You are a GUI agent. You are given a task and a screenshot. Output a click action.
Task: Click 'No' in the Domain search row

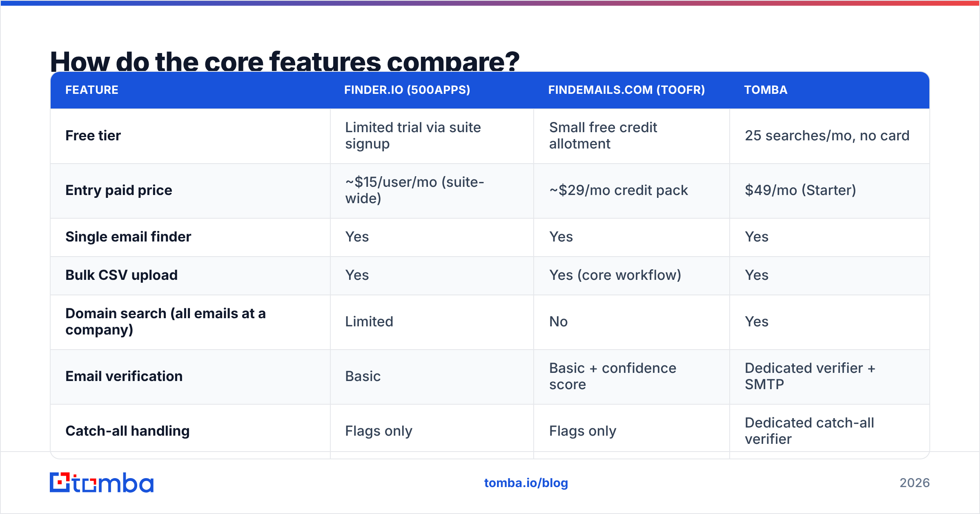coord(558,321)
